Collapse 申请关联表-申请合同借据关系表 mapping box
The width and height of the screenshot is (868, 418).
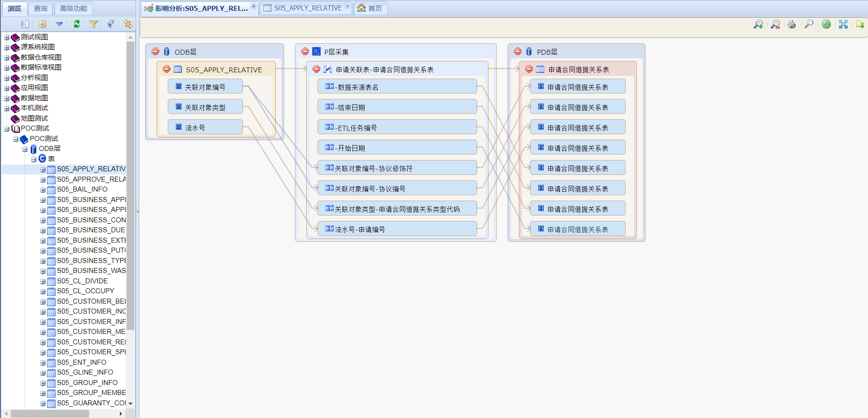pos(317,69)
